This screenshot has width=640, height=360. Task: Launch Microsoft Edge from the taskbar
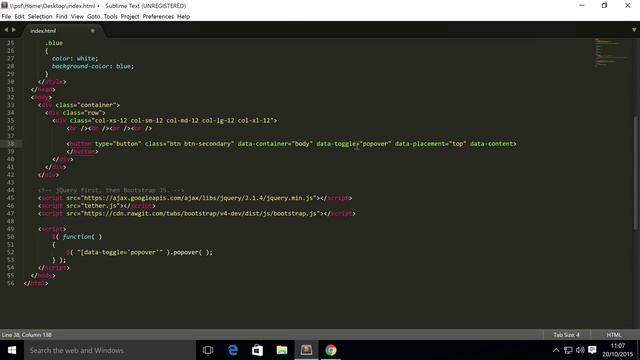[233, 350]
